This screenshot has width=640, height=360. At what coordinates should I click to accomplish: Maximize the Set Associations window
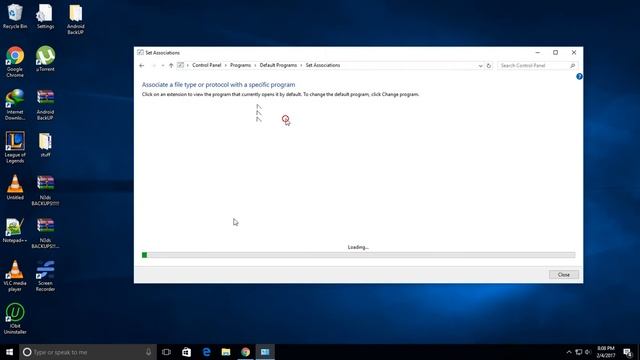coord(556,53)
